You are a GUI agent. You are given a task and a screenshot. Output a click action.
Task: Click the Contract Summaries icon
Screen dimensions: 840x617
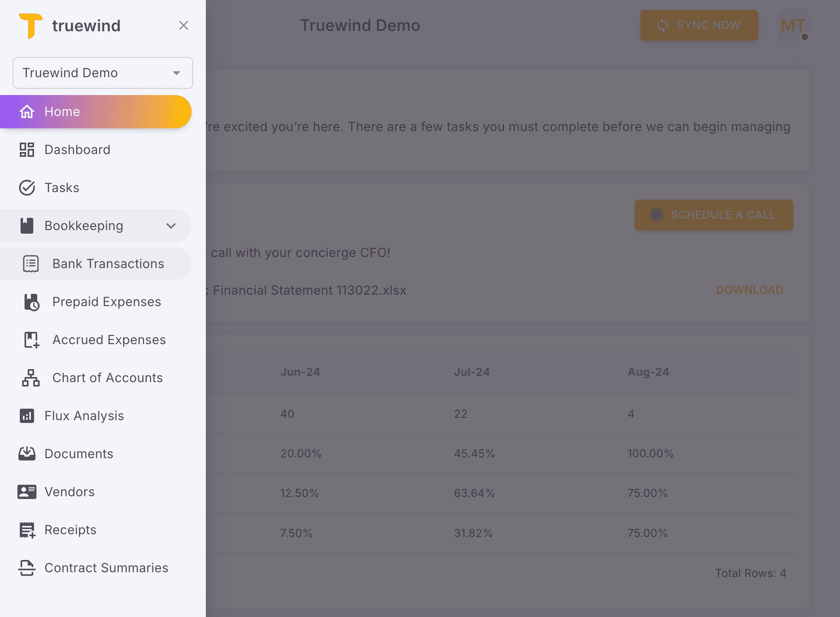(27, 567)
